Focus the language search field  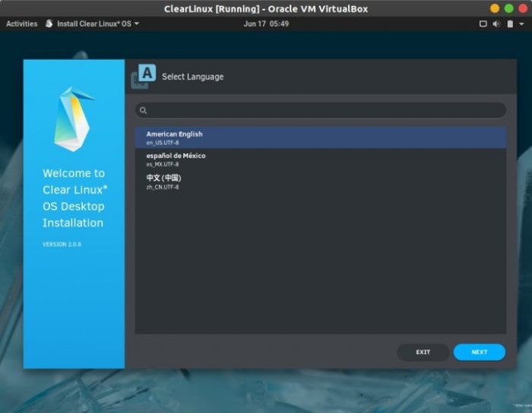321,110
